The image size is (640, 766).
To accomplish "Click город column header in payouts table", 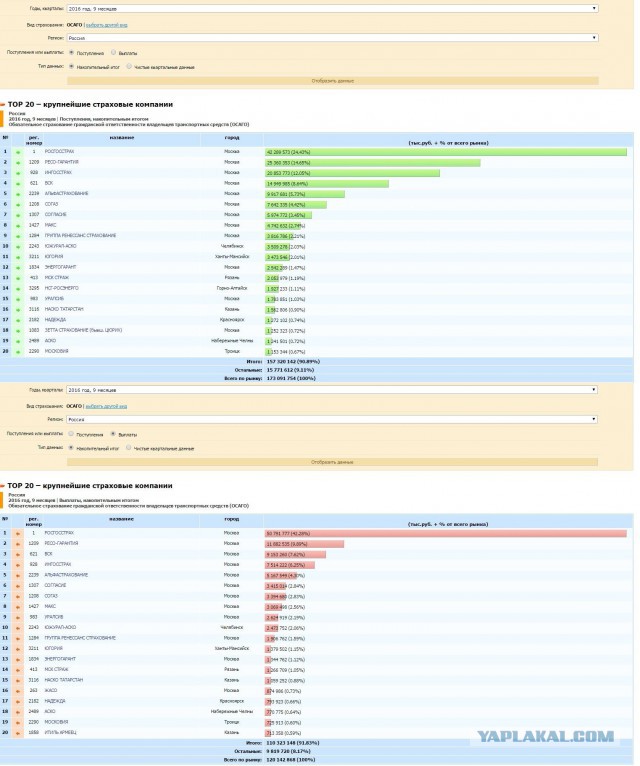I will [231, 519].
